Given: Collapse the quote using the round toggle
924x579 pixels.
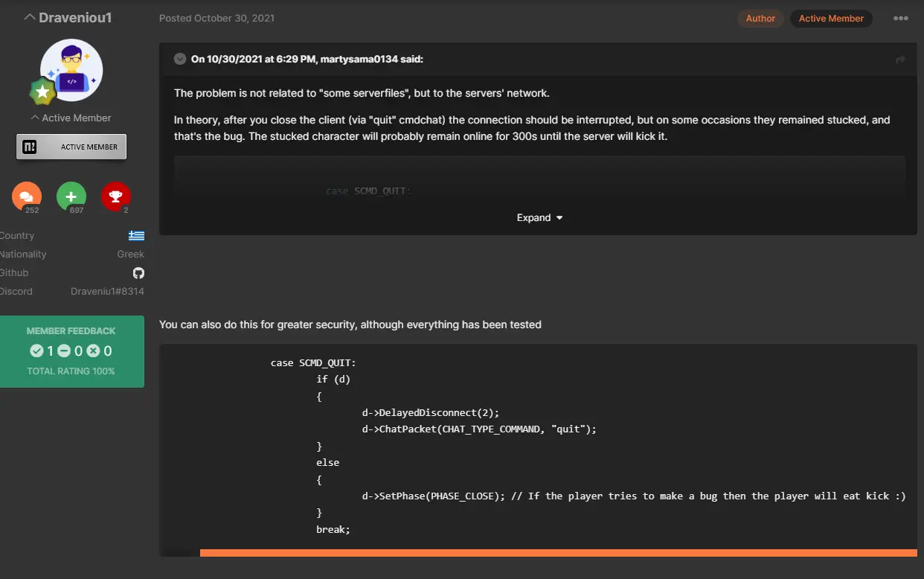Looking at the screenshot, I should click(180, 59).
